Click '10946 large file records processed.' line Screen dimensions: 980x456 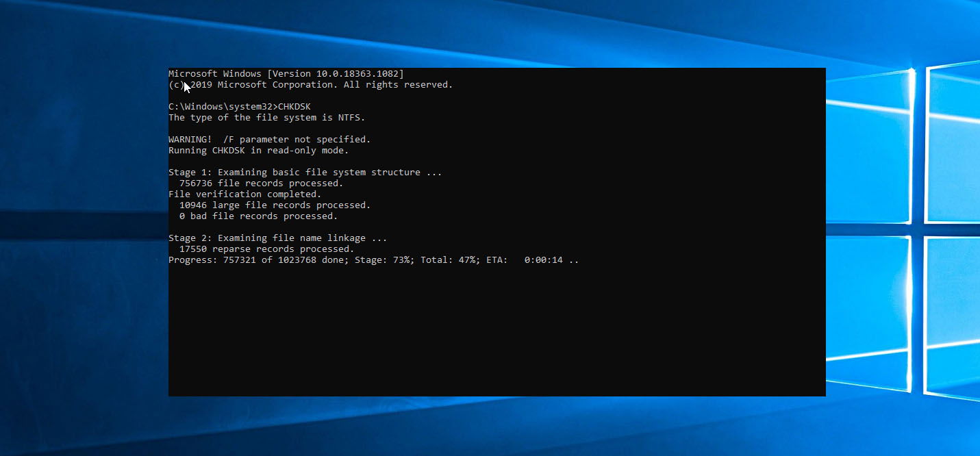275,205
